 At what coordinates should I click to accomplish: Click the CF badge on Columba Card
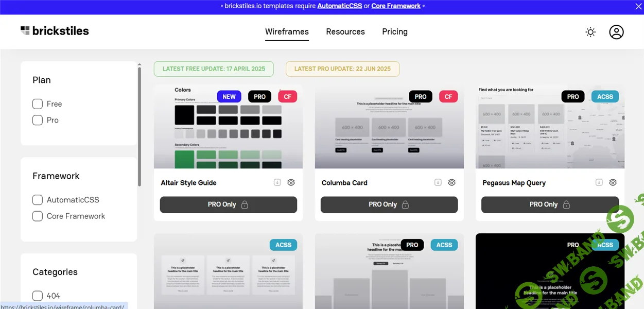click(448, 96)
